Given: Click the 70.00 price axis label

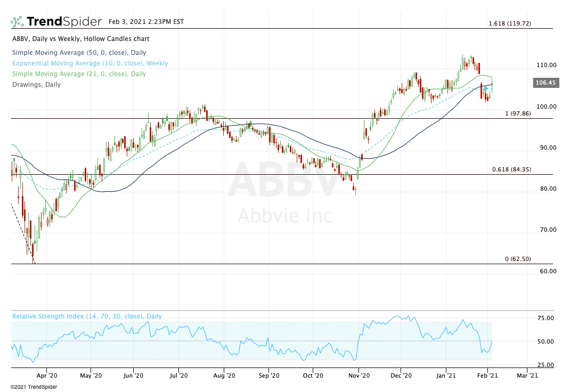Looking at the screenshot, I should 548,230.
